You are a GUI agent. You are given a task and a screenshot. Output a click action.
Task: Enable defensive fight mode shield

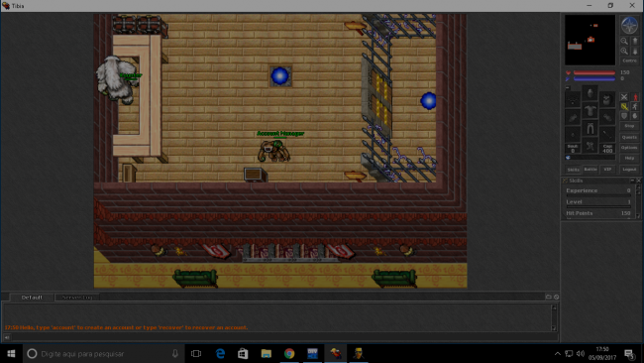click(624, 115)
